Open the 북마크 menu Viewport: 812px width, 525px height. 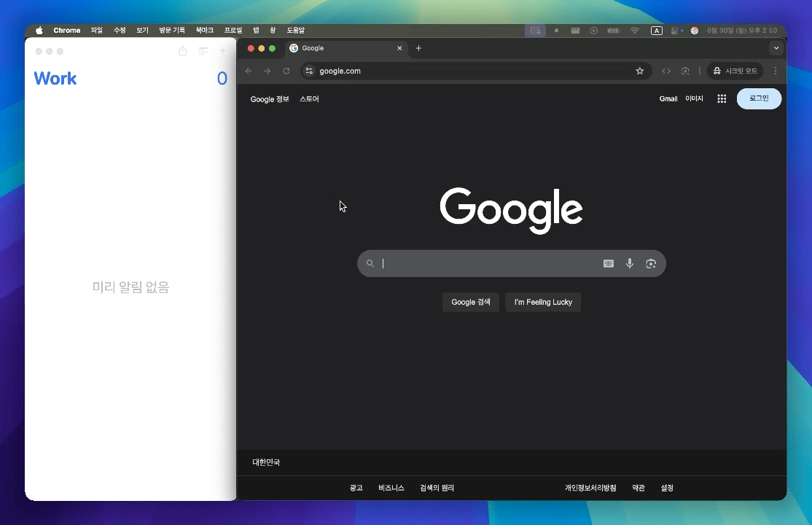pyautogui.click(x=205, y=31)
